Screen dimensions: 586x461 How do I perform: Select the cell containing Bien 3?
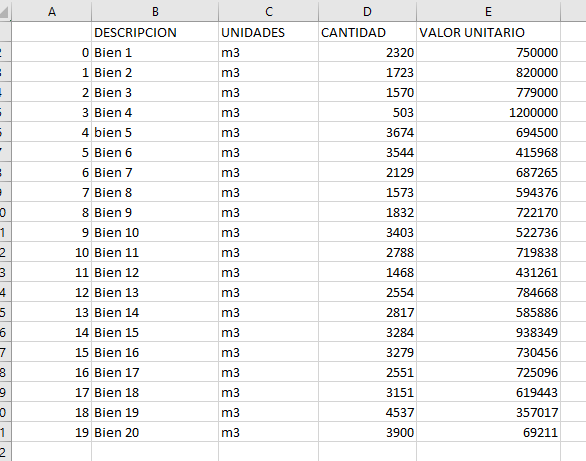tap(155, 92)
